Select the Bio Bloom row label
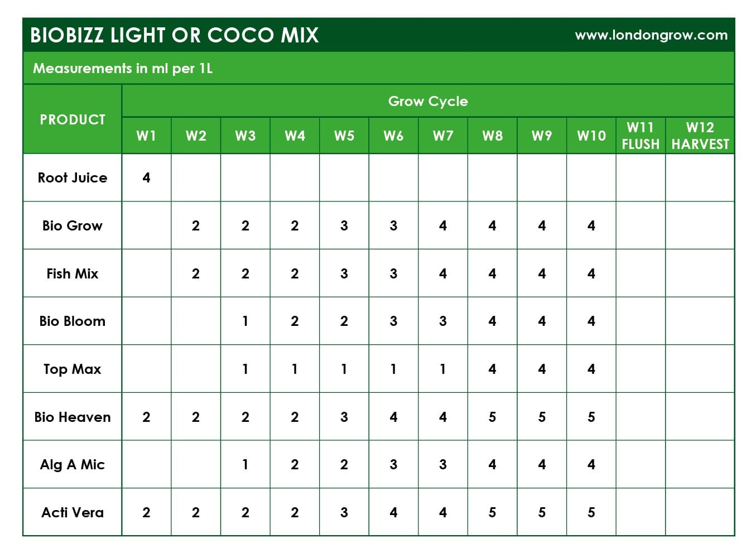 tap(73, 321)
